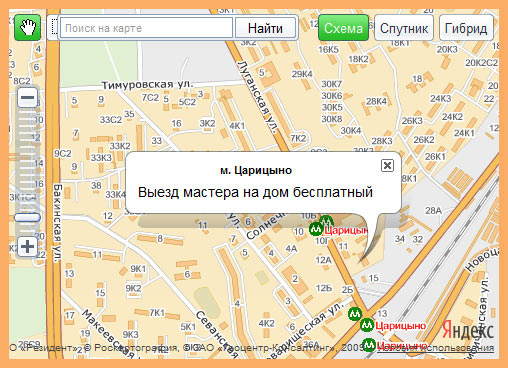Click house number 26К1

point(435,156)
